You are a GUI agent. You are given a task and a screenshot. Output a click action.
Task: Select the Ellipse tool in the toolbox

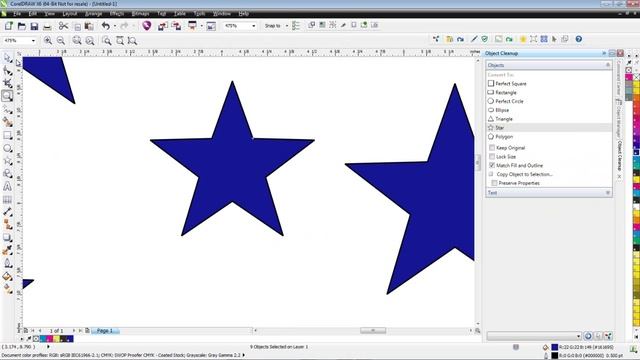point(7,148)
